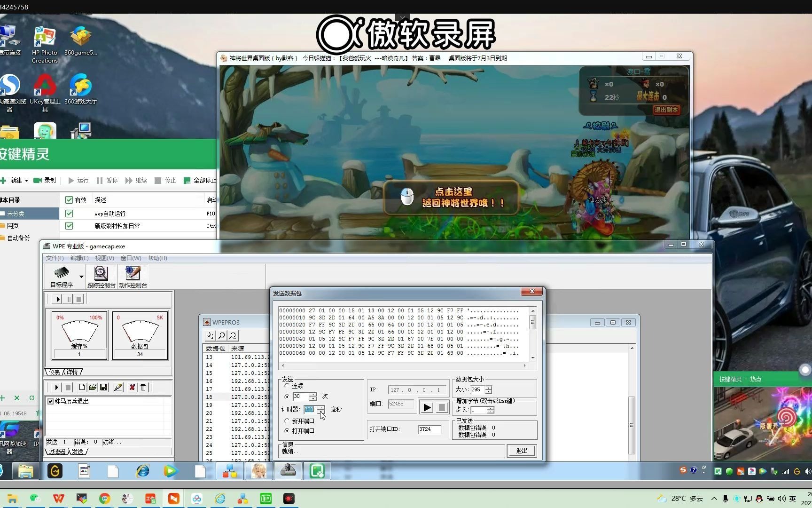
Task: Click the second magnifier icon in WPEPRO3
Action: point(233,335)
